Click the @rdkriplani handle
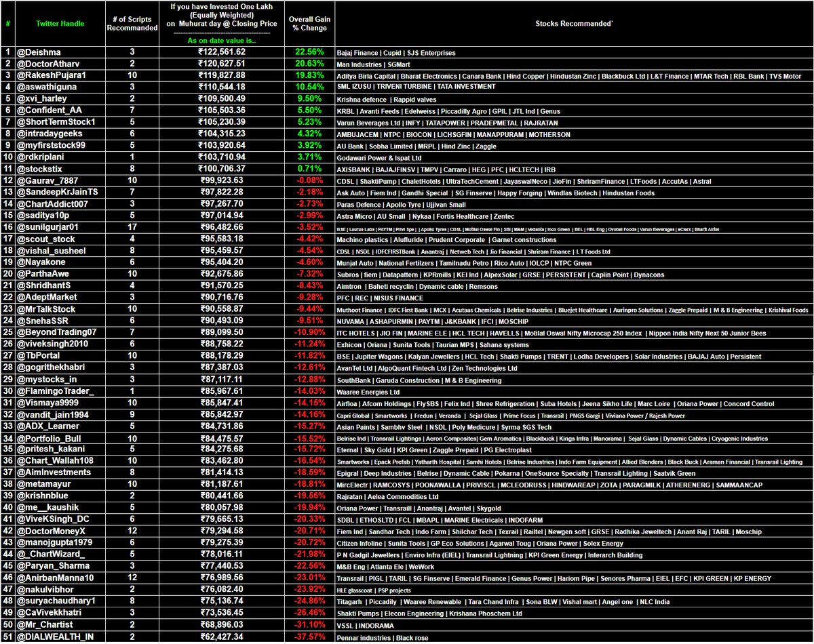814x644 pixels. 41,156
